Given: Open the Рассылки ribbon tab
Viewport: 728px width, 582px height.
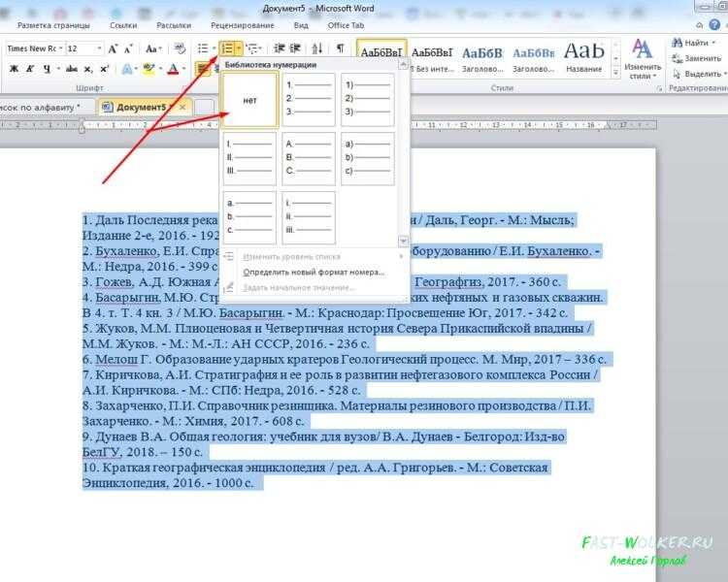Looking at the screenshot, I should coord(174,25).
